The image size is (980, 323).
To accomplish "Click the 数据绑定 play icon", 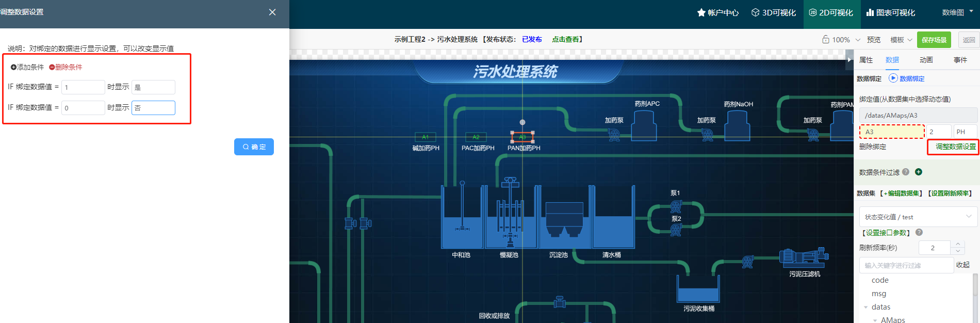I will pos(893,78).
